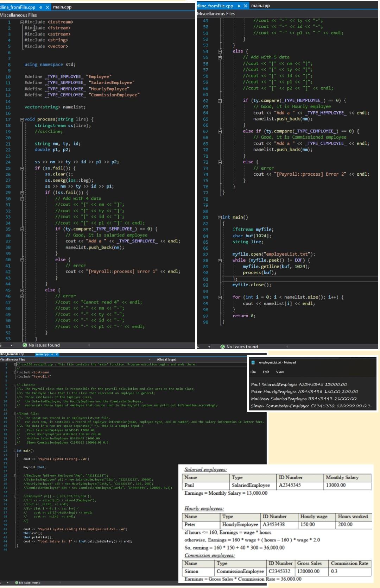The image size is (380, 588).
Task: Collapse the else error block at line 72
Action: pos(220,162)
